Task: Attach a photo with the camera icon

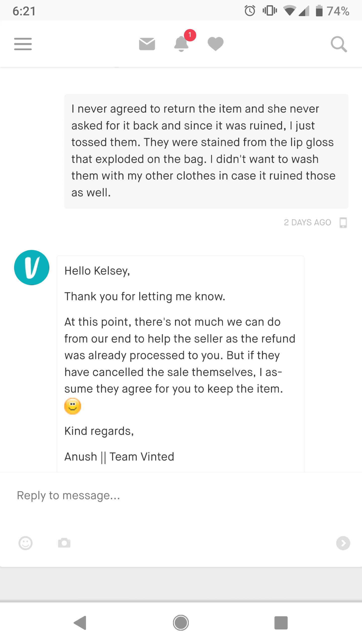Action: (64, 543)
